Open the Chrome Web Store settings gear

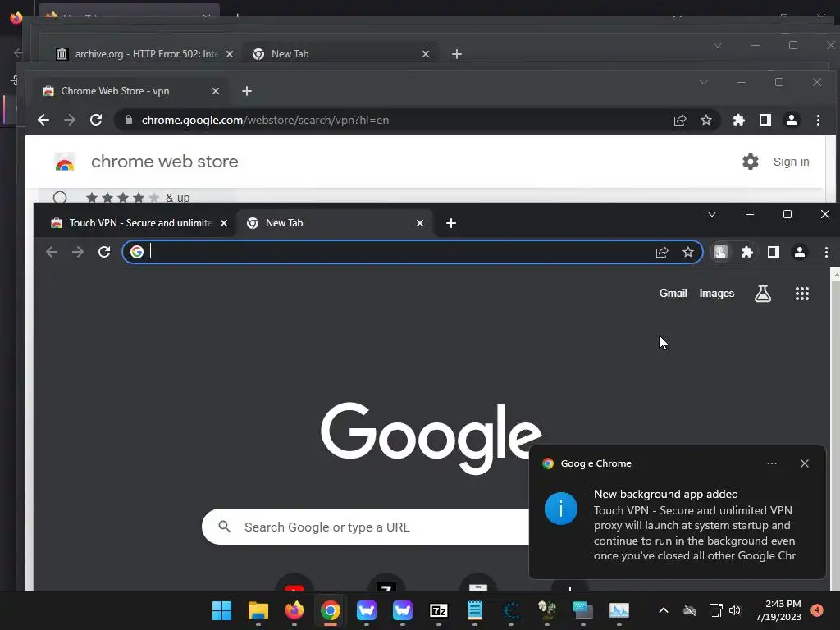750,162
